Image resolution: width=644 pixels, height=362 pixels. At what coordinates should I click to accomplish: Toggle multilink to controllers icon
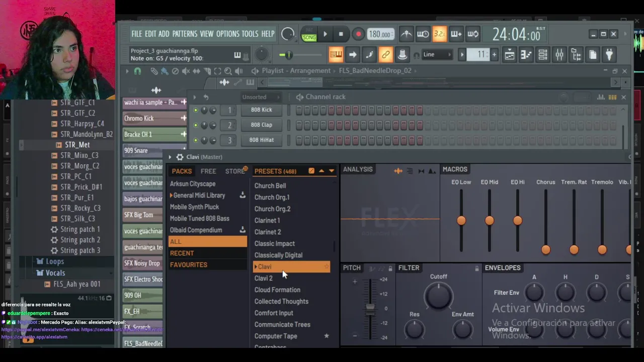pyautogui.click(x=402, y=54)
